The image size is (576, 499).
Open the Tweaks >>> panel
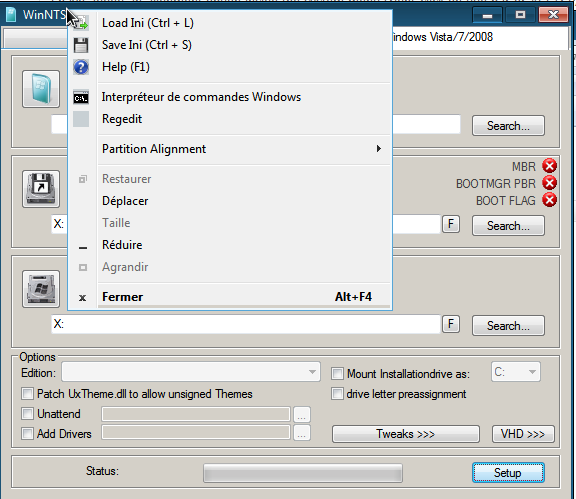pos(406,434)
